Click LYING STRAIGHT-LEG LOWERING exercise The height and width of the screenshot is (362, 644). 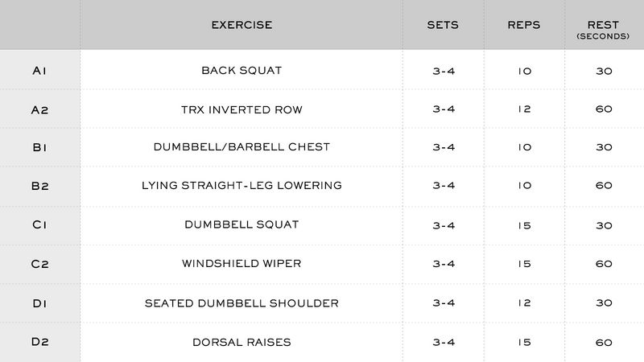pyautogui.click(x=242, y=186)
